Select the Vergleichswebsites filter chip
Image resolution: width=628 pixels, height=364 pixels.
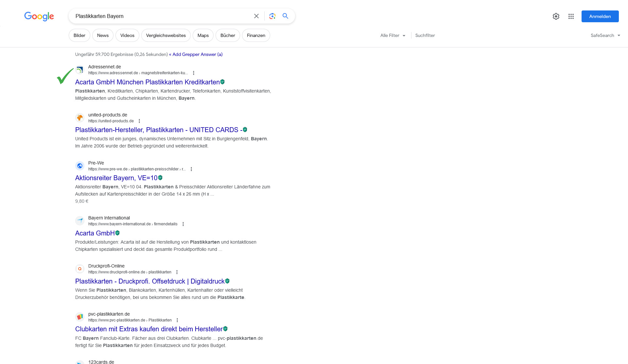point(166,35)
